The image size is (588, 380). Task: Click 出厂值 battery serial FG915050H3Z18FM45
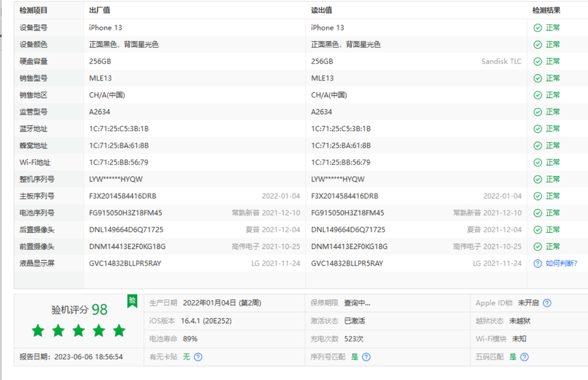tap(125, 213)
